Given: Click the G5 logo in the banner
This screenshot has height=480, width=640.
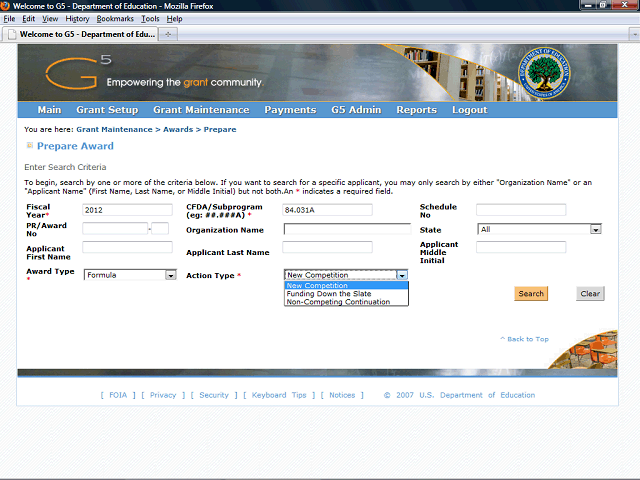Looking at the screenshot, I should point(78,72).
